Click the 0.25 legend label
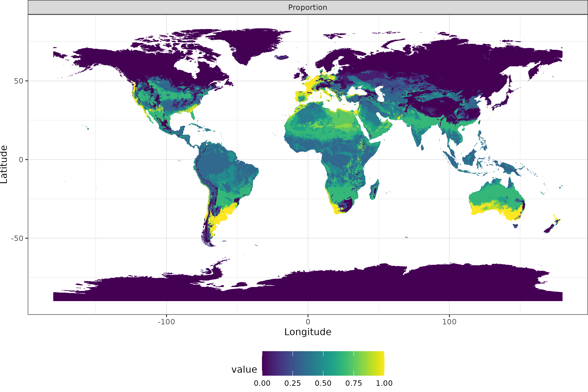The image size is (588, 392). pos(292,383)
